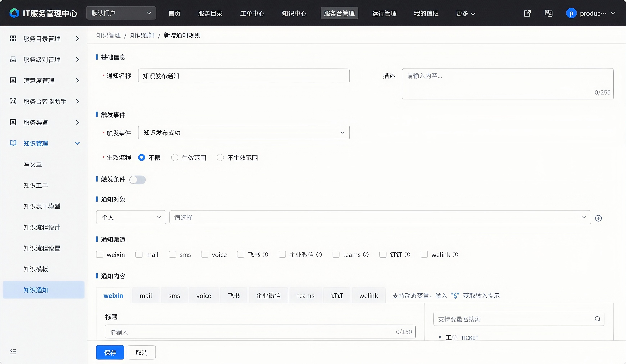Open the 个人 recipient type dropdown
The width and height of the screenshot is (626, 364).
click(131, 217)
